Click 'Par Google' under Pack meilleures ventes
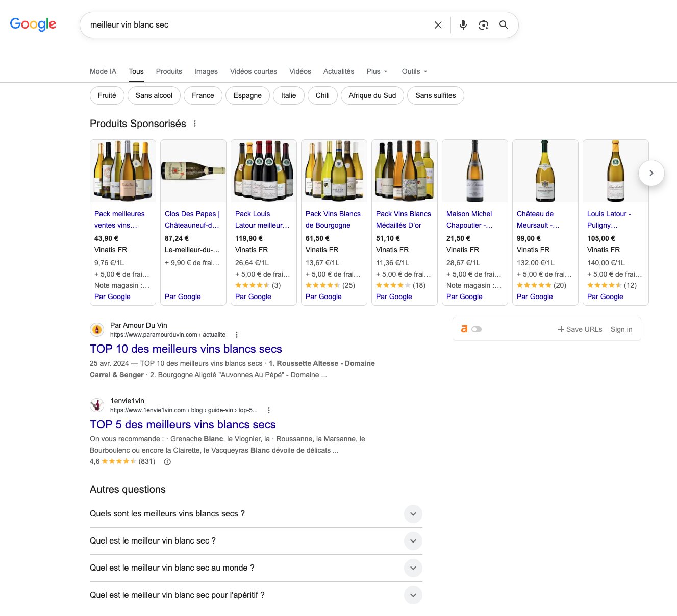The height and width of the screenshot is (616, 677). (x=112, y=297)
